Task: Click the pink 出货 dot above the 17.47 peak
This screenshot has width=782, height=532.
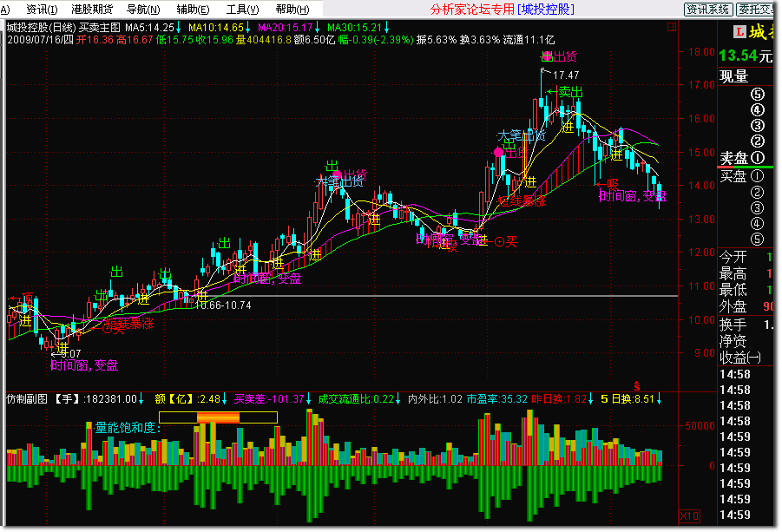Action: (x=548, y=56)
